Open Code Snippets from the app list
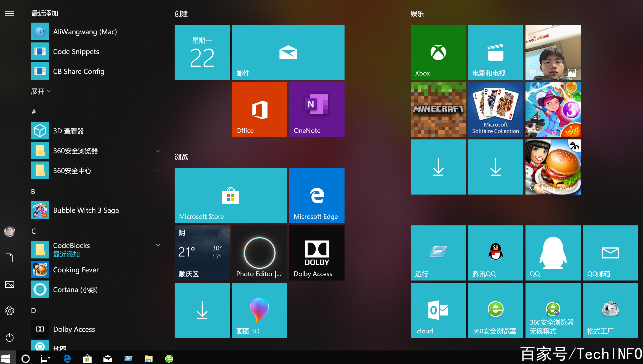The width and height of the screenshot is (643, 364). (97, 52)
